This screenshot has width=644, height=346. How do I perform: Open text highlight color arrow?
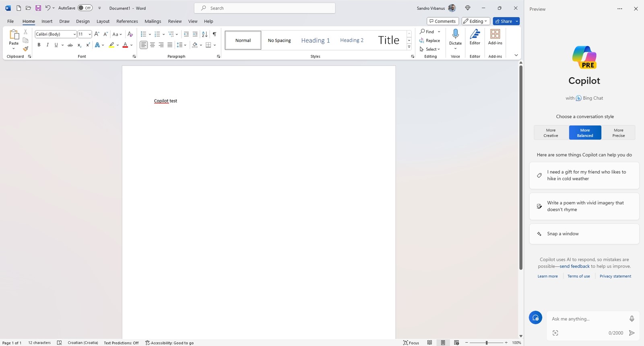(118, 45)
